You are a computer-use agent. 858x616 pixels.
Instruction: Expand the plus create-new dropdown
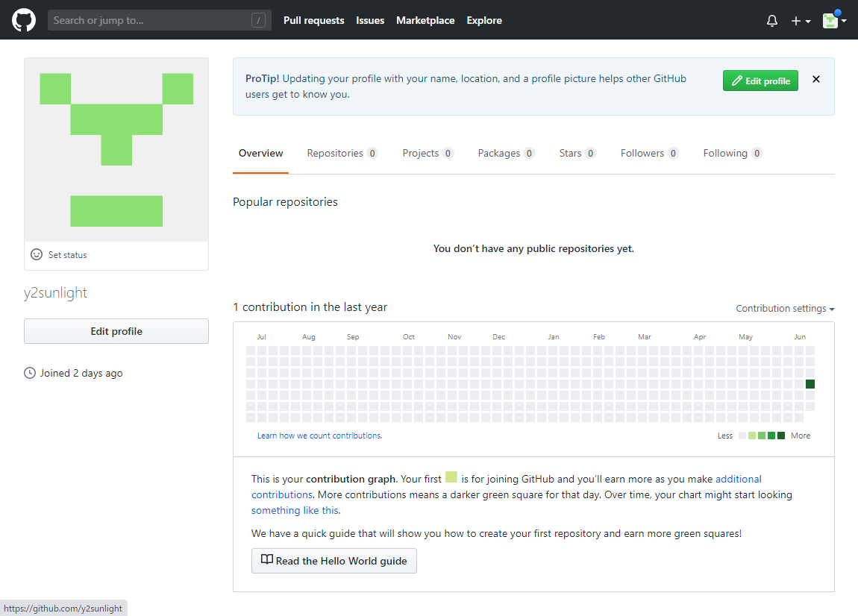pyautogui.click(x=801, y=21)
